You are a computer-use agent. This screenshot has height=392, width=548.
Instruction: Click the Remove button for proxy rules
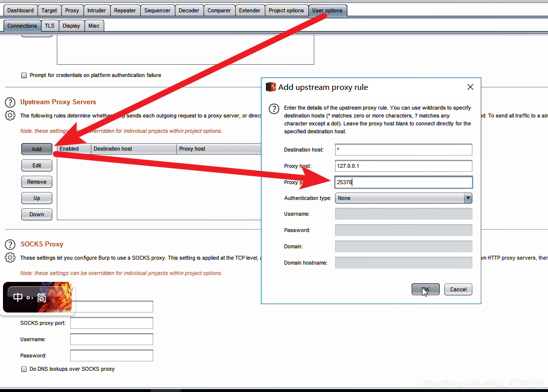37,182
